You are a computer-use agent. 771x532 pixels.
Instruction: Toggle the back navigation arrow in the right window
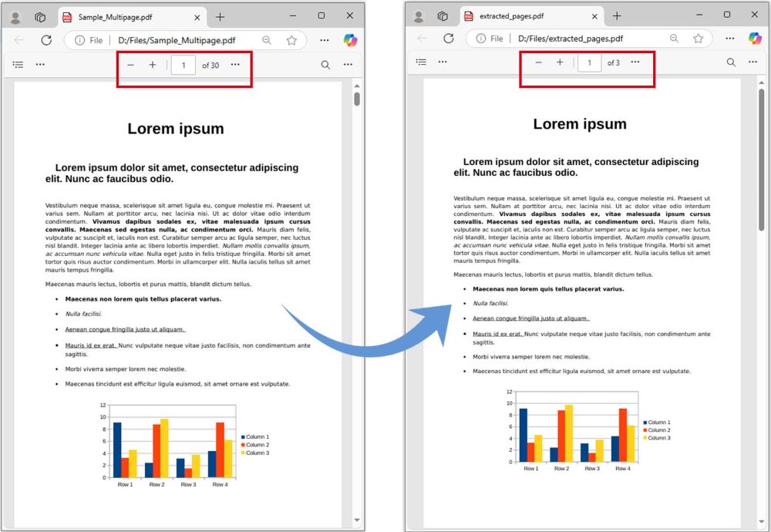pyautogui.click(x=422, y=38)
